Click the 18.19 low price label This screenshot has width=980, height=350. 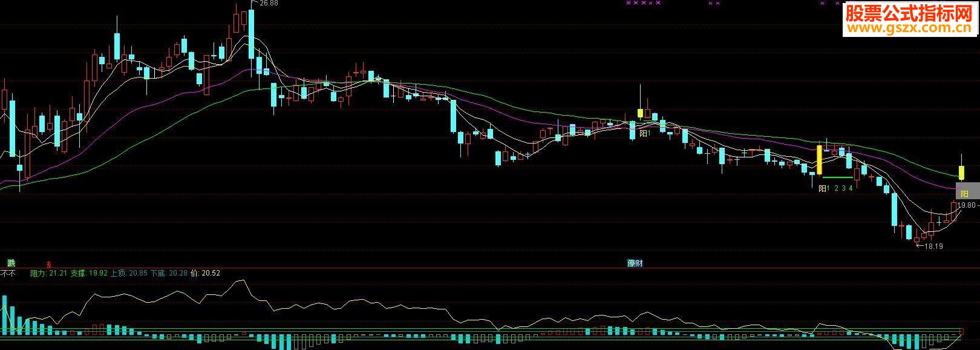[x=934, y=246]
